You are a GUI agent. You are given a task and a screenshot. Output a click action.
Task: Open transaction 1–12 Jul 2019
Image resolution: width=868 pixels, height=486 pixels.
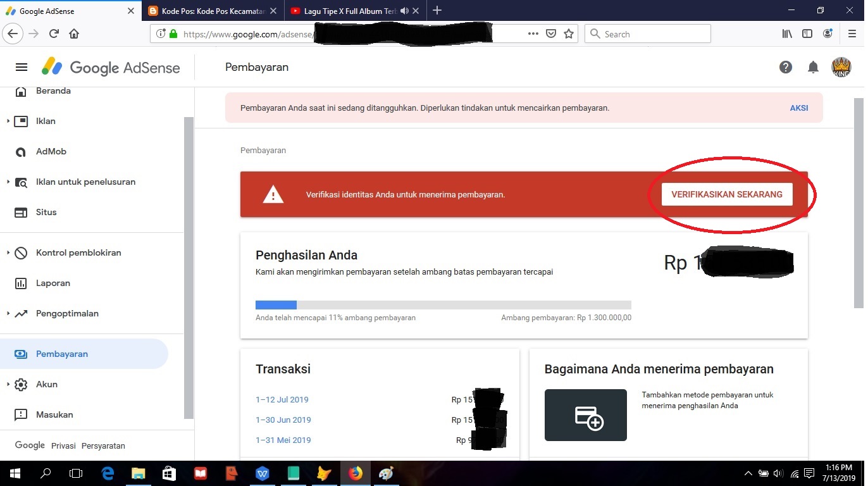tap(282, 400)
